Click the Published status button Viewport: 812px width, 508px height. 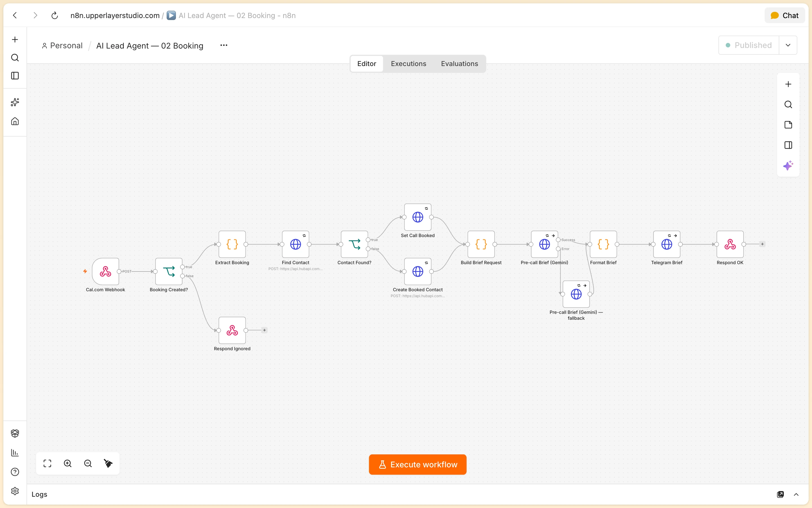point(749,45)
